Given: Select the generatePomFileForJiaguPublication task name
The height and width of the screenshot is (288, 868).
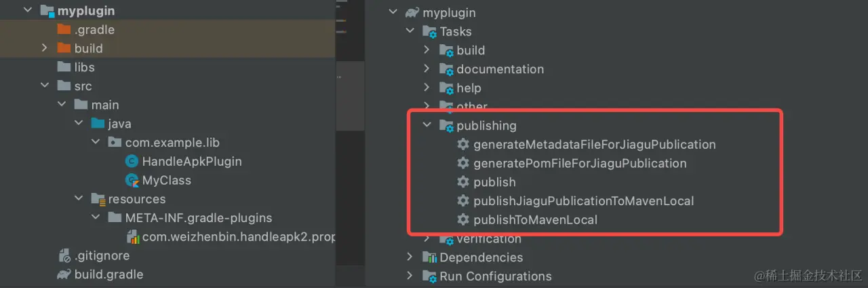Looking at the screenshot, I should click(580, 163).
